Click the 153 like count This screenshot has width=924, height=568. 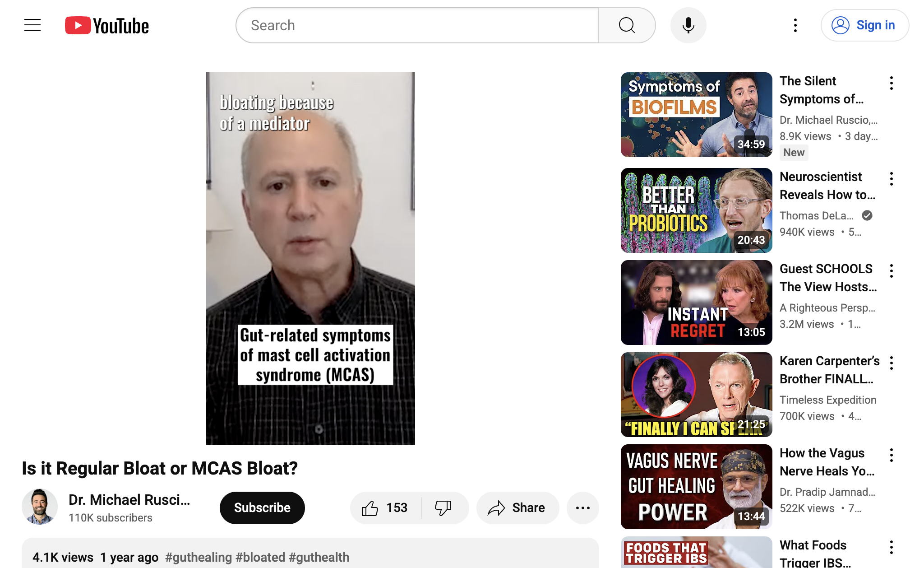397,508
